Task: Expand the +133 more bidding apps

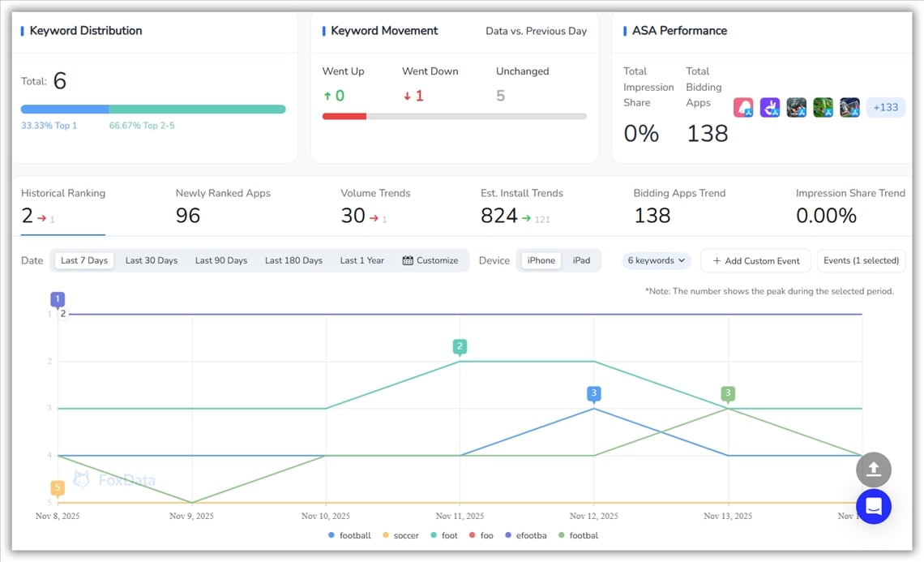Action: click(x=885, y=108)
